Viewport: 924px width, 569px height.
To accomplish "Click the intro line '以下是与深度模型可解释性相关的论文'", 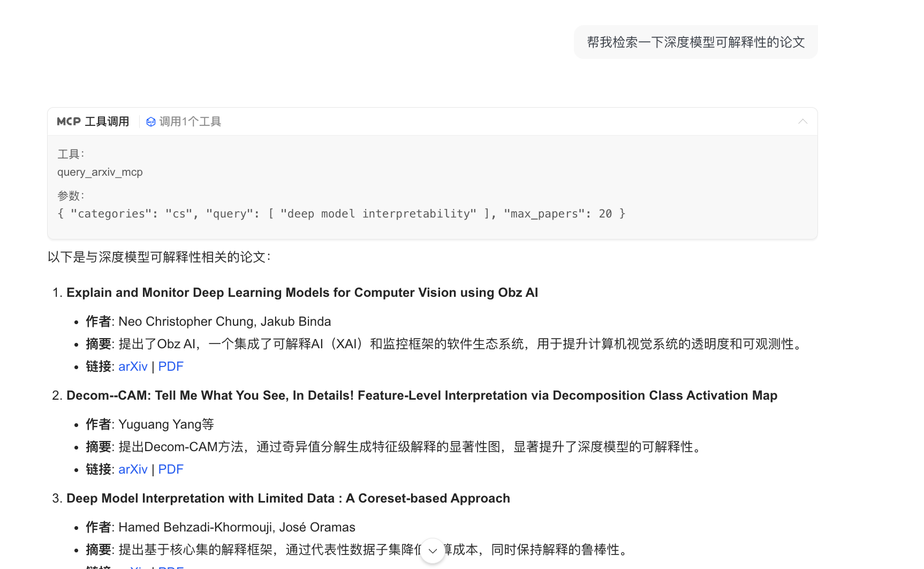I will (159, 257).
